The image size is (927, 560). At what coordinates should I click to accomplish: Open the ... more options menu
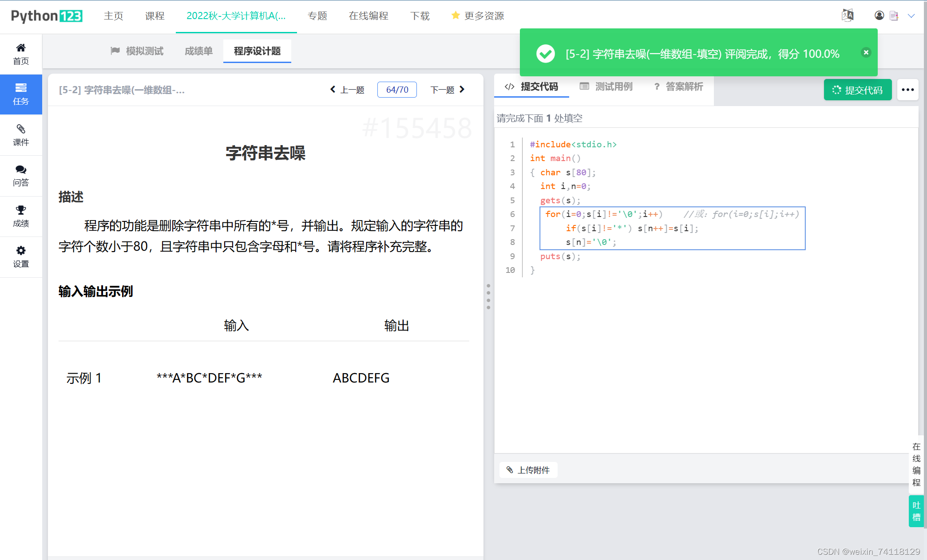click(907, 90)
